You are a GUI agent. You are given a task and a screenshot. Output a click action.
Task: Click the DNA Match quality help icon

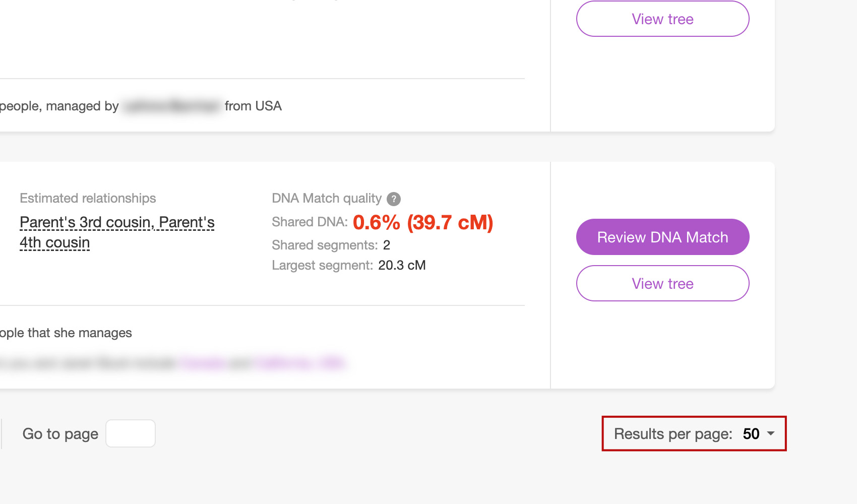(394, 199)
